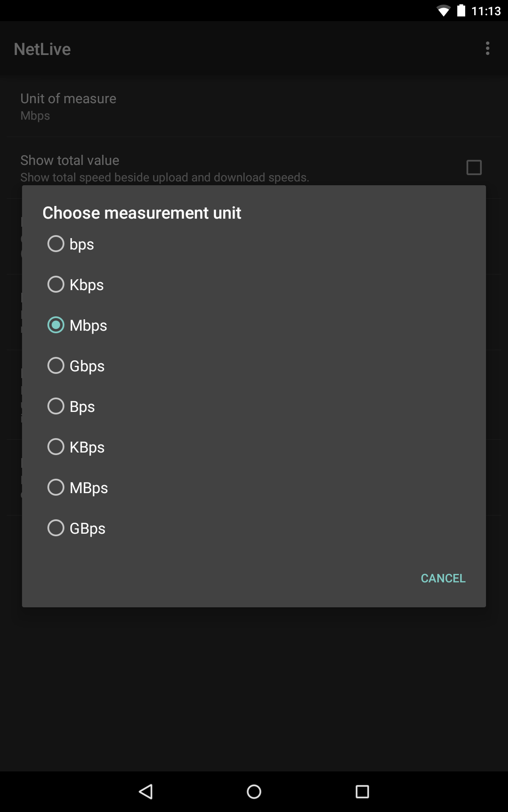Tap the Android back navigation button
The height and width of the screenshot is (812, 508).
(146, 791)
